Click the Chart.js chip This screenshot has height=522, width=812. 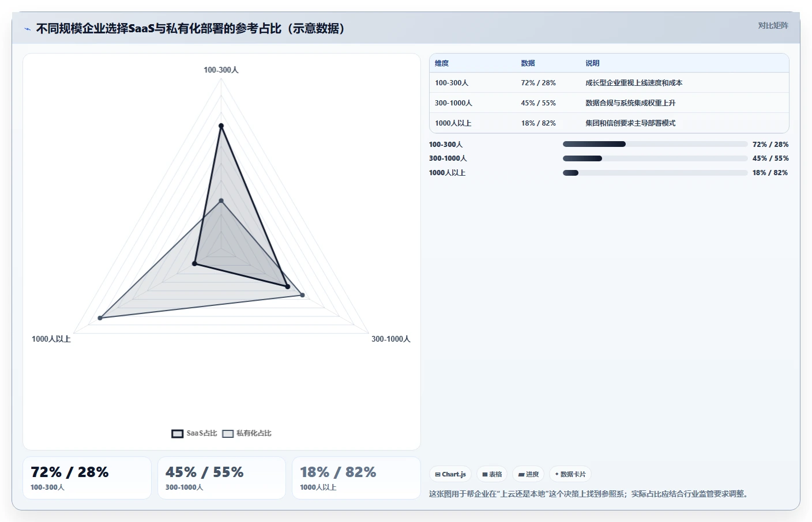click(450, 474)
